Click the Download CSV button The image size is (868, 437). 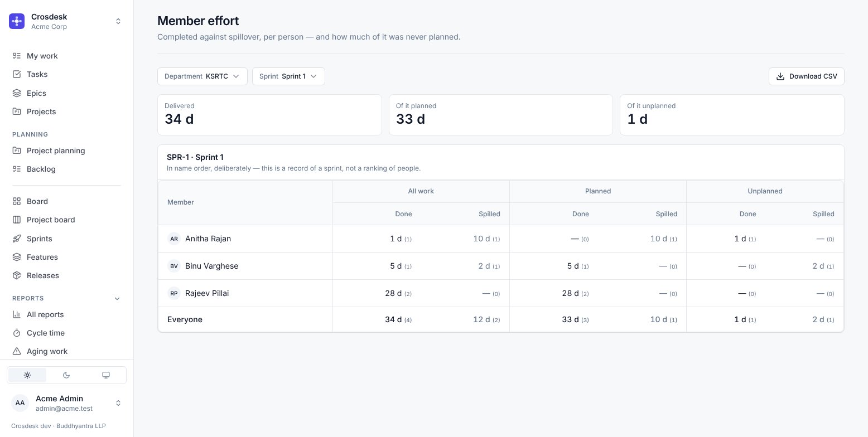[x=807, y=76]
